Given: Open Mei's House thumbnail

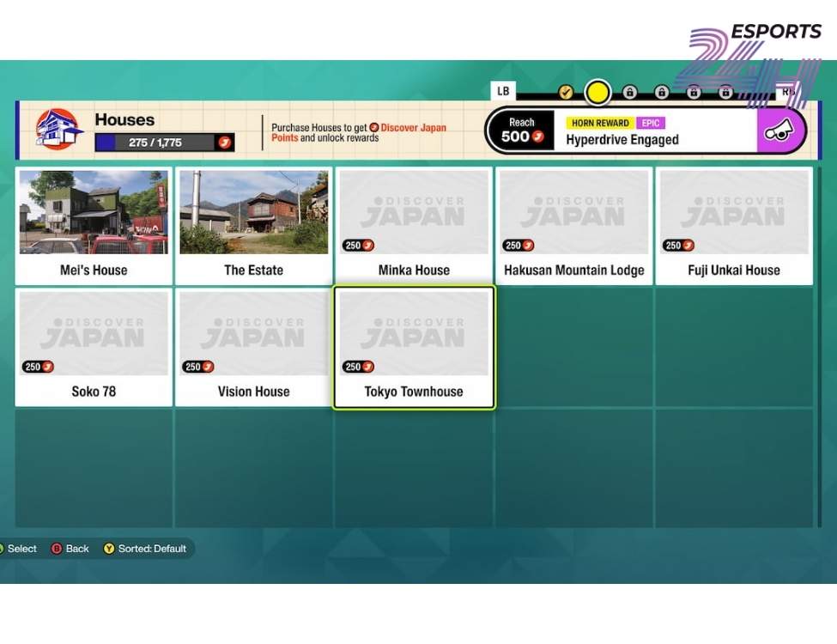Looking at the screenshot, I should pyautogui.click(x=94, y=212).
